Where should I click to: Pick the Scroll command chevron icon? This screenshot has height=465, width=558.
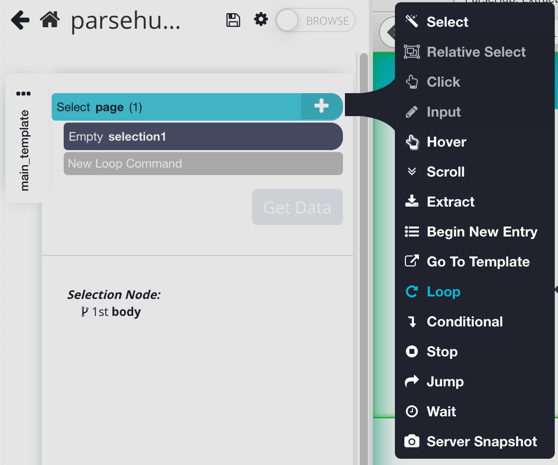[x=412, y=172]
